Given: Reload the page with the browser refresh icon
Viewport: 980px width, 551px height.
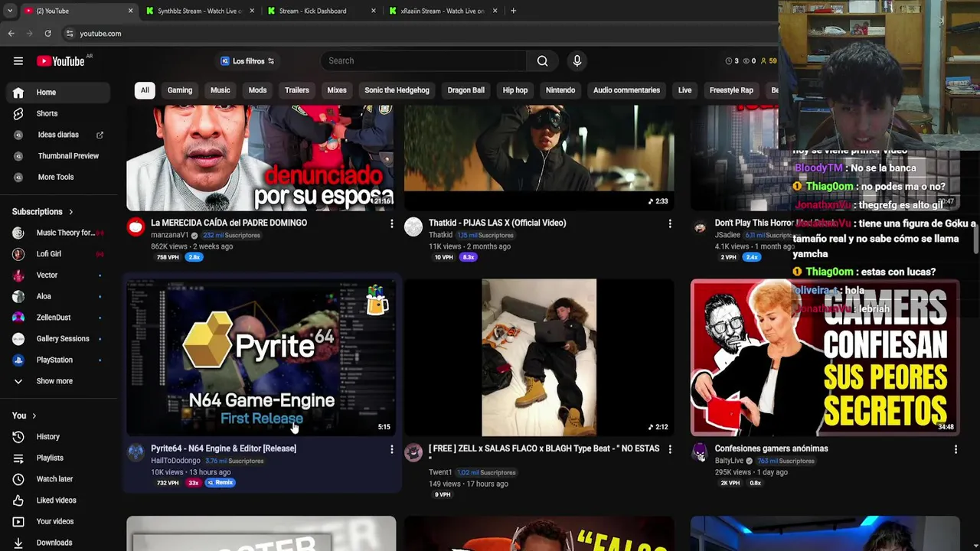Looking at the screenshot, I should (47, 34).
